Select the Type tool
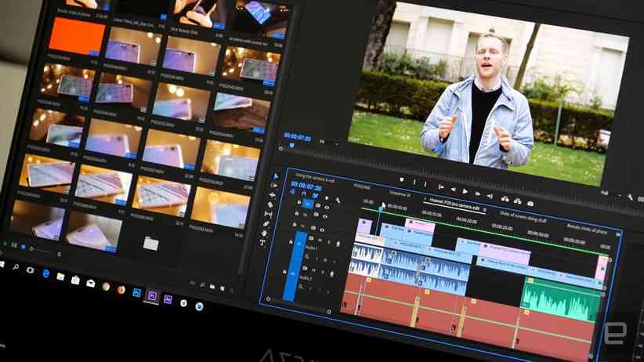 (x=262, y=243)
